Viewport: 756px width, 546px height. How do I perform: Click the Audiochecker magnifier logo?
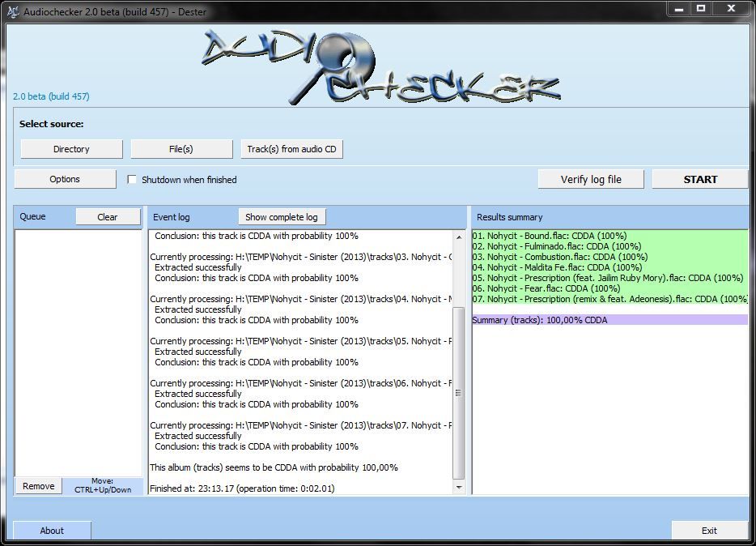click(x=381, y=66)
